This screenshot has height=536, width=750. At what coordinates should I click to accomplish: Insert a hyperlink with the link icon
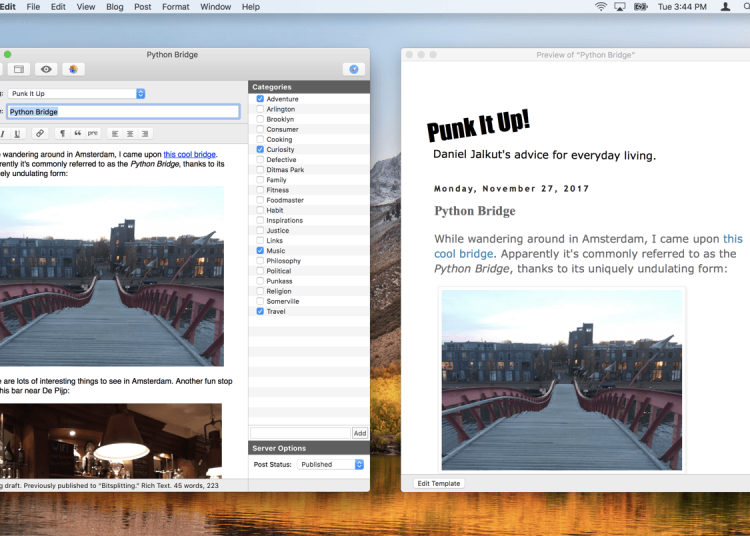40,133
